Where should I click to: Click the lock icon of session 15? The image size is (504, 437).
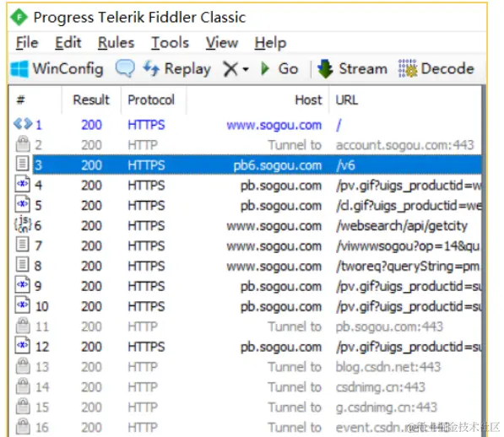pyautogui.click(x=23, y=406)
